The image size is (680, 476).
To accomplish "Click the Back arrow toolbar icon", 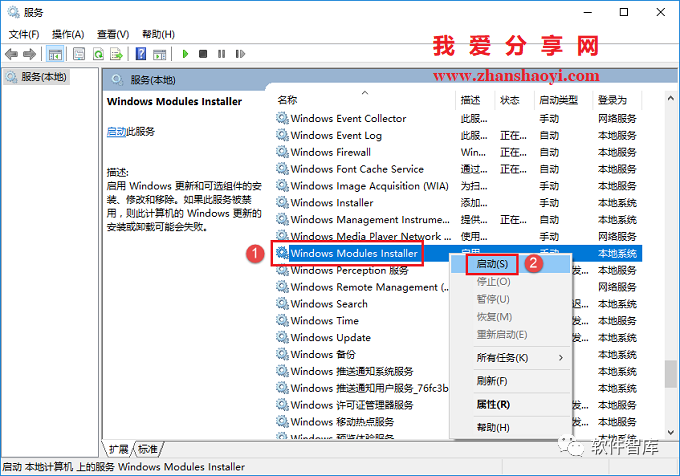I will pyautogui.click(x=11, y=54).
